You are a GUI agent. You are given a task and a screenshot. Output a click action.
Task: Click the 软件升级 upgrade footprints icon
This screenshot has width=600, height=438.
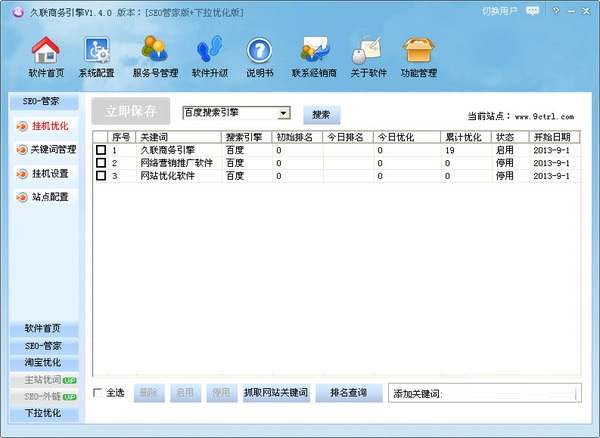209,49
